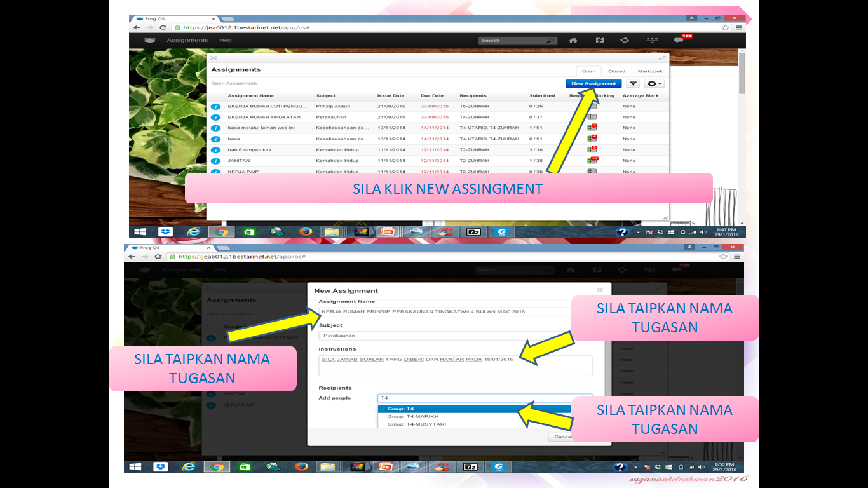The height and width of the screenshot is (488, 868).
Task: Open Firefox on the 8:50 PM taskbar
Action: 302,466
